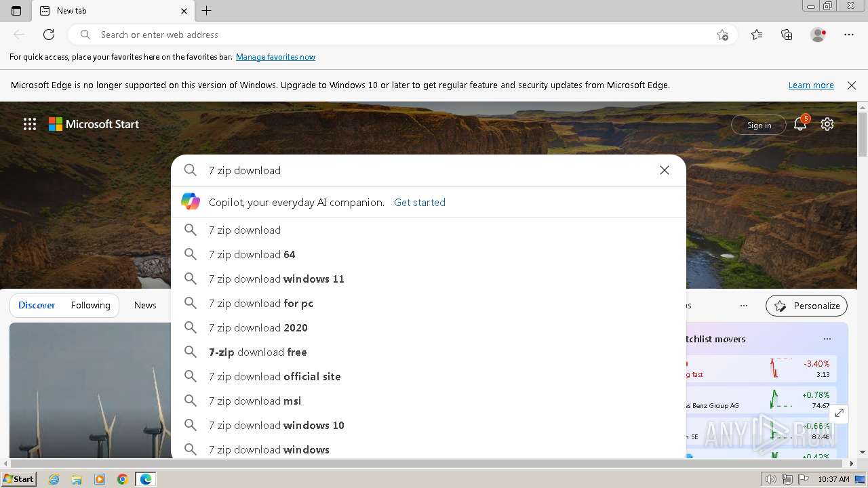Refresh the page with reload icon
The width and height of the screenshot is (868, 488).
tap(49, 35)
